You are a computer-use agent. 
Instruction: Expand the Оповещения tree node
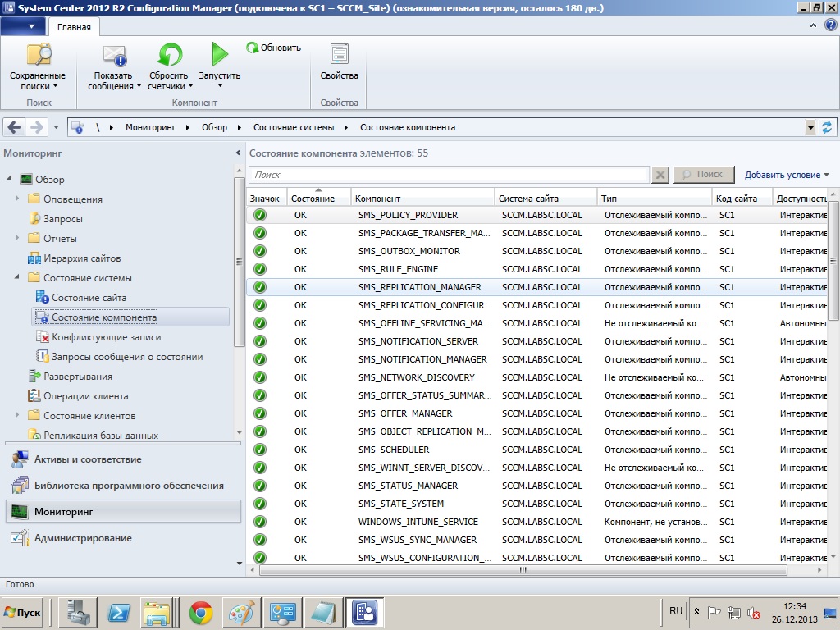click(x=17, y=199)
